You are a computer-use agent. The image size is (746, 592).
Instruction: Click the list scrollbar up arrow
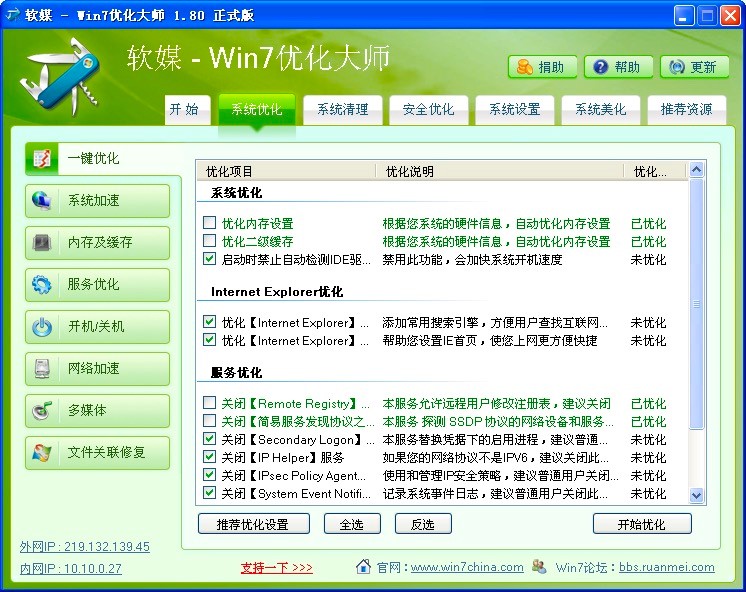click(x=697, y=169)
